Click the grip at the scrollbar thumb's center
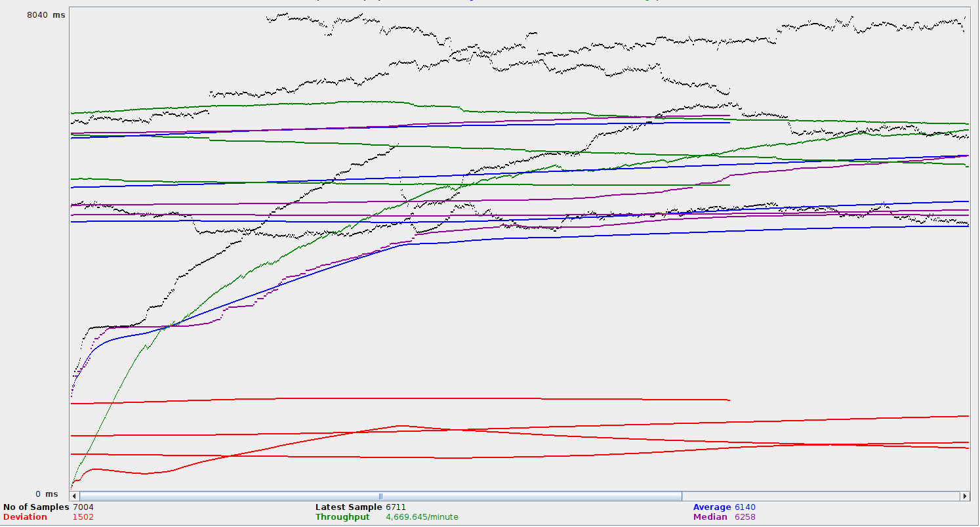This screenshot has height=527, width=980. tap(380, 497)
